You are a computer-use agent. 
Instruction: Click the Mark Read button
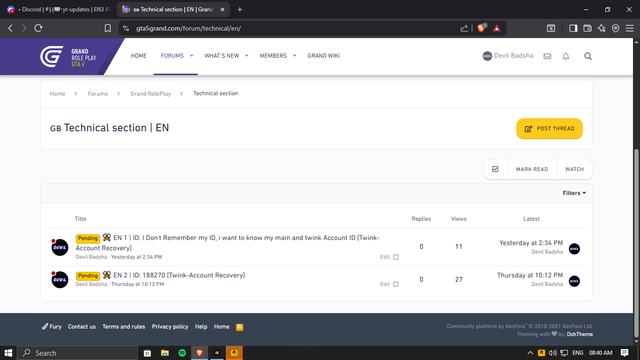tap(531, 169)
